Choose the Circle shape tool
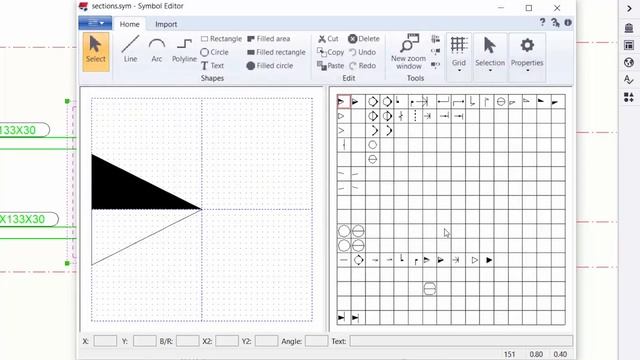 point(215,52)
